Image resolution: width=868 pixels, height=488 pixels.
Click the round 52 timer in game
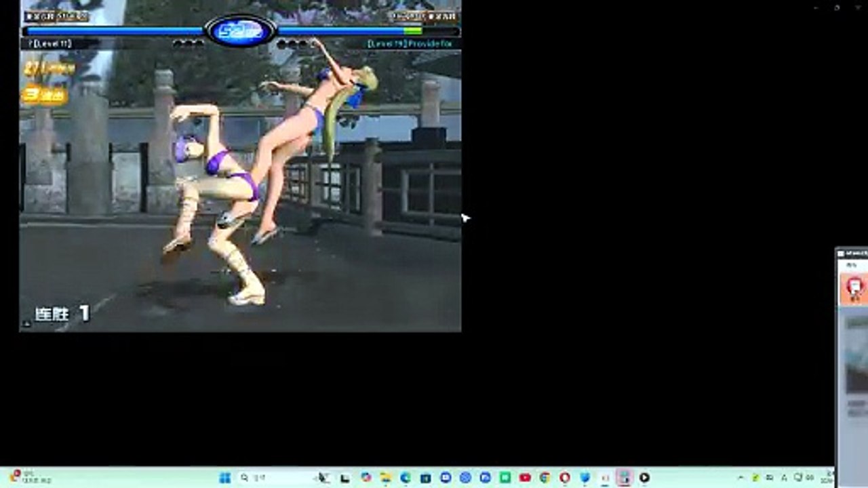241,30
